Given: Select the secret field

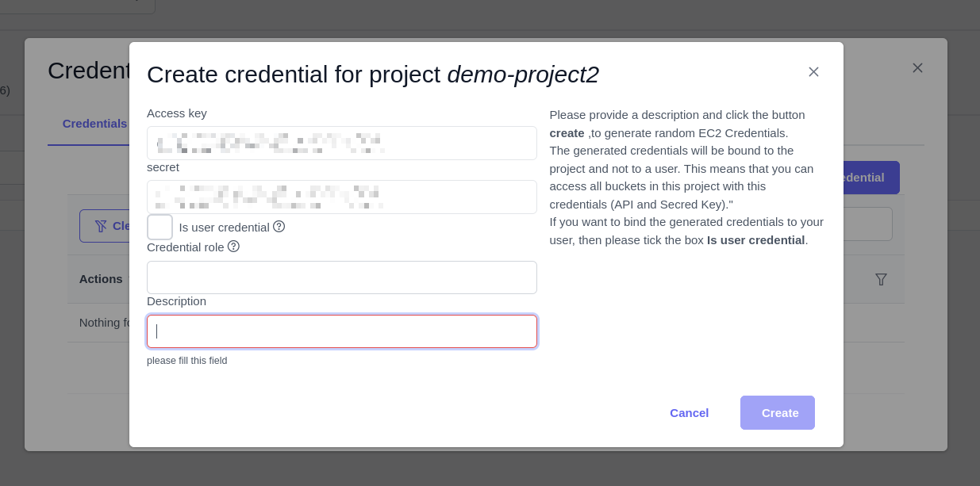Looking at the screenshot, I should (x=341, y=197).
